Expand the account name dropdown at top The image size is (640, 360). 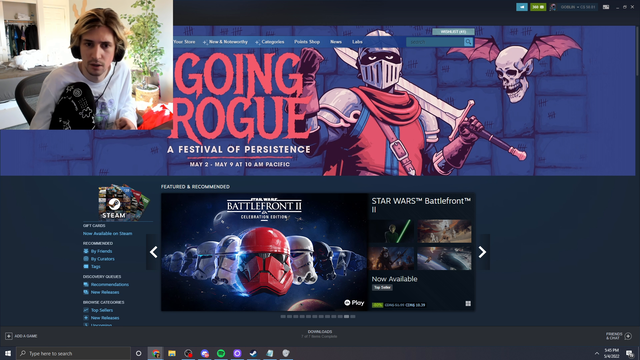[x=578, y=7]
